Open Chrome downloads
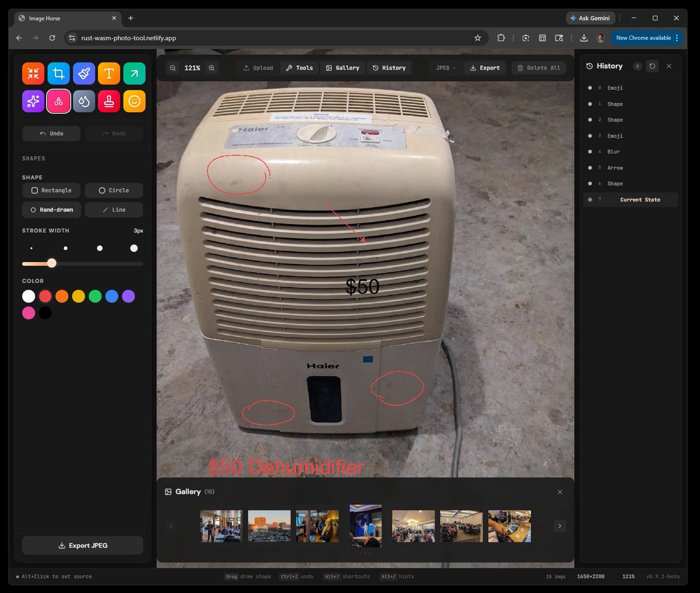 (x=584, y=38)
